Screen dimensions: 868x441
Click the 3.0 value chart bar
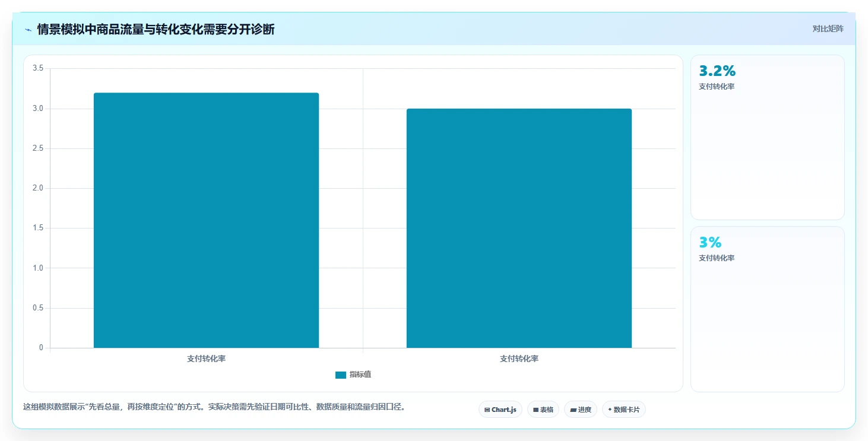(519, 229)
